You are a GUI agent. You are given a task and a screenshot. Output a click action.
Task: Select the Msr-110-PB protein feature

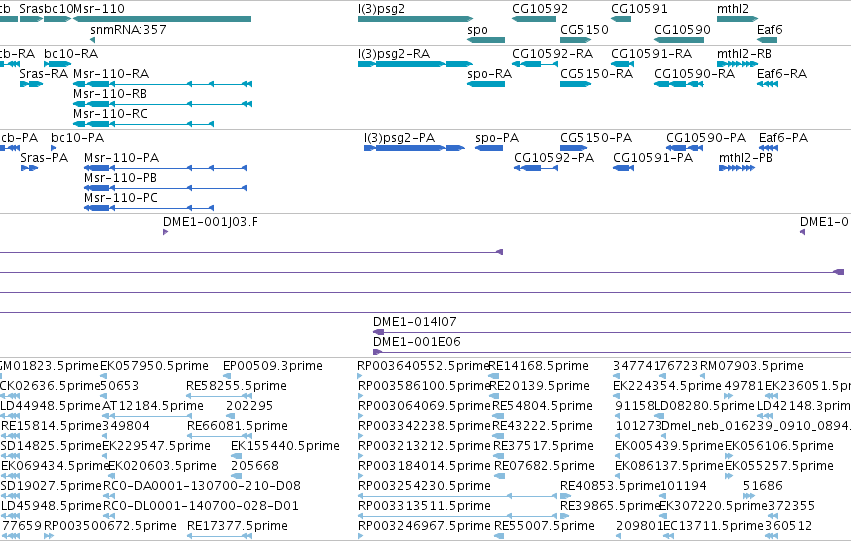pyautogui.click(x=166, y=188)
